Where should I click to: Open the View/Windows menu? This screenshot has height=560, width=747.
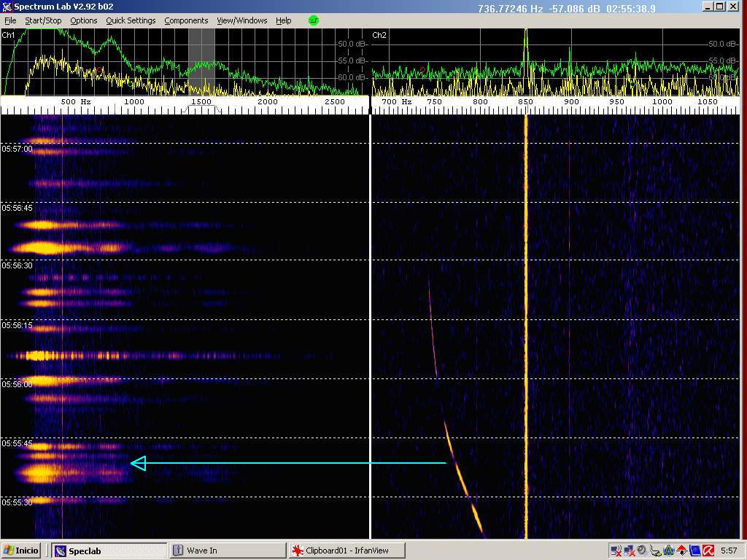(241, 20)
